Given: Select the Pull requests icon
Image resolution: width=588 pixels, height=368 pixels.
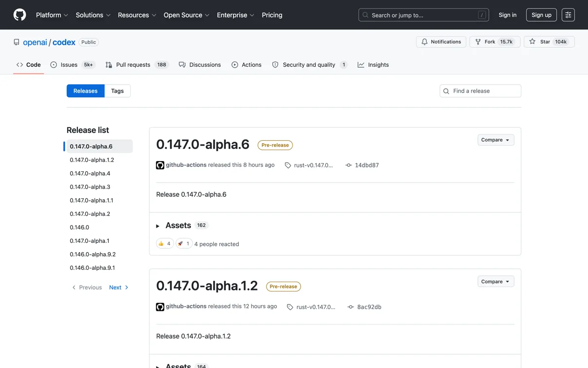Looking at the screenshot, I should [109, 65].
